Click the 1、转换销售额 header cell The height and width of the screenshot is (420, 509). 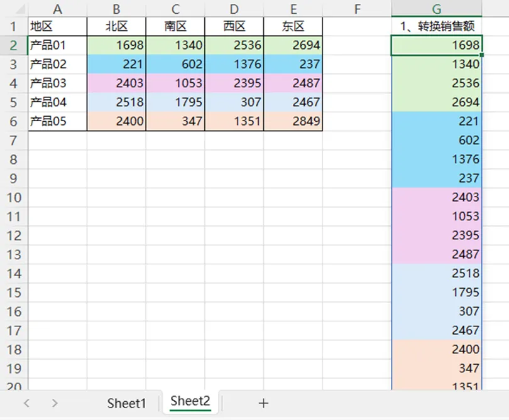[x=437, y=26]
